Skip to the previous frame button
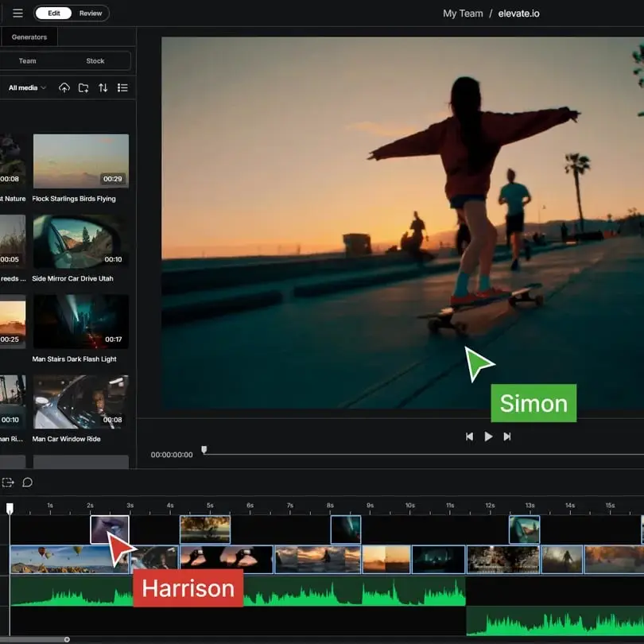 pos(469,436)
